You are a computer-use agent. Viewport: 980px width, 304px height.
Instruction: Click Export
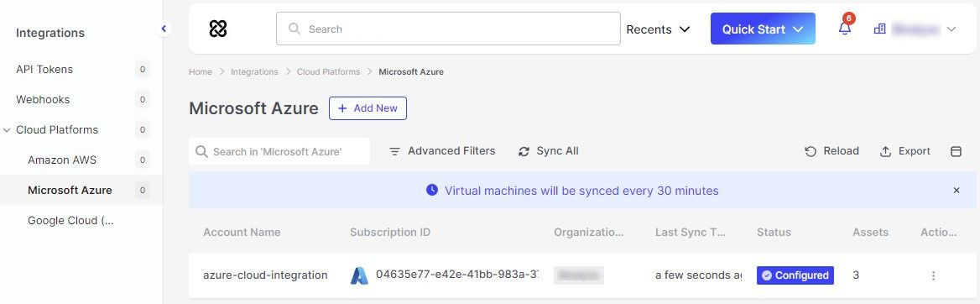pyautogui.click(x=905, y=151)
